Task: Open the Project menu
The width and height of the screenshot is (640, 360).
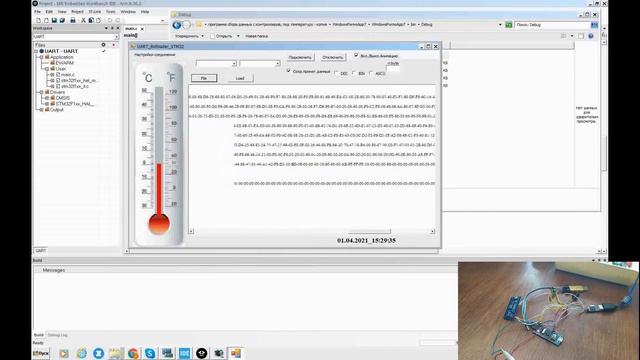Action: pos(77,12)
